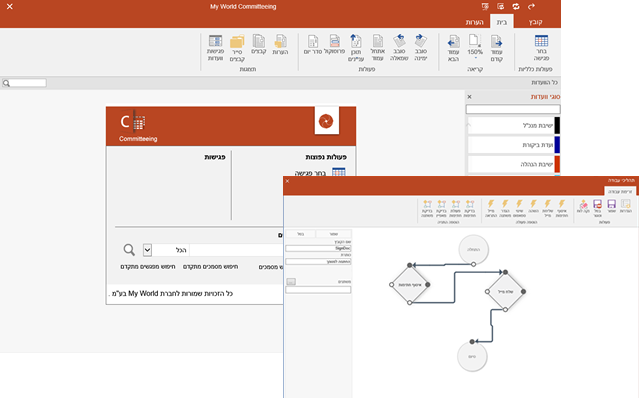
Task: Click the committee search input field
Action: point(513,109)
